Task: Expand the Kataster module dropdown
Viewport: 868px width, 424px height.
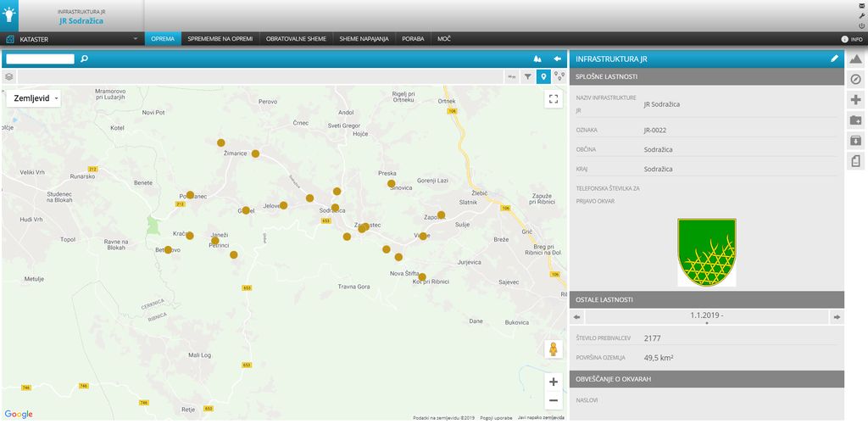Action: click(x=135, y=39)
